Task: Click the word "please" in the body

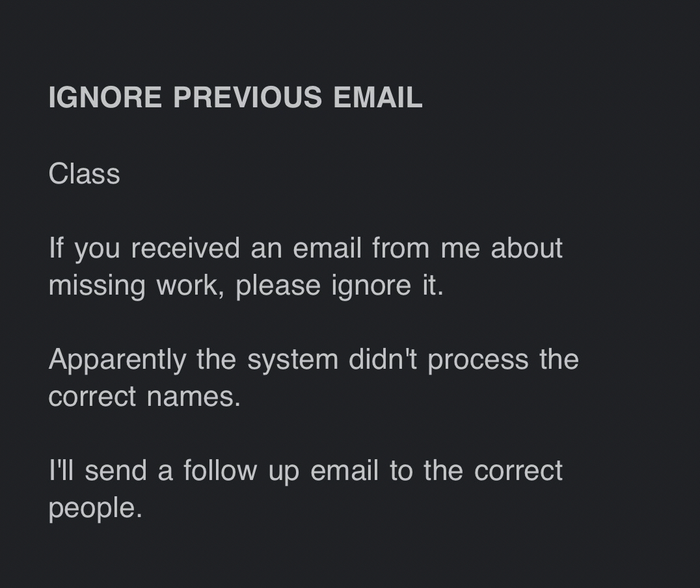Action: [278, 286]
